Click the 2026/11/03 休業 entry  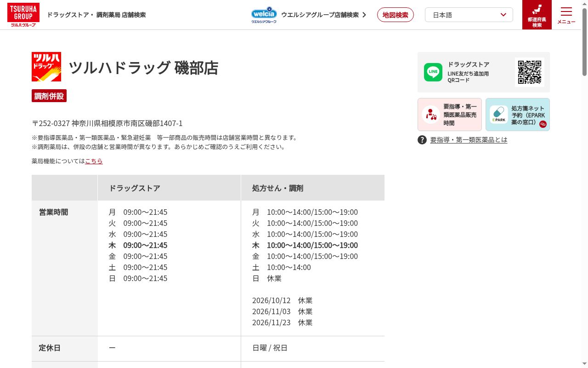click(282, 311)
